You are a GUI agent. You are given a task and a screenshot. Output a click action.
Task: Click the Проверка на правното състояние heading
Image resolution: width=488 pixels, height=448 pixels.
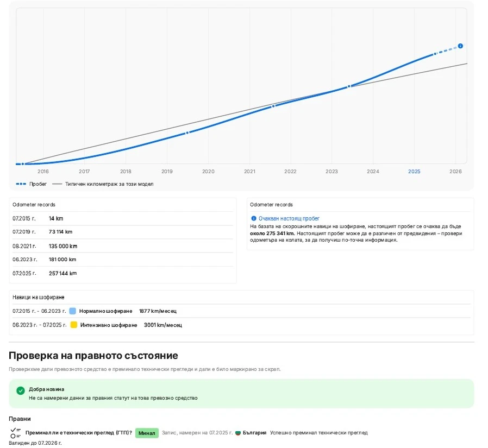point(93,356)
